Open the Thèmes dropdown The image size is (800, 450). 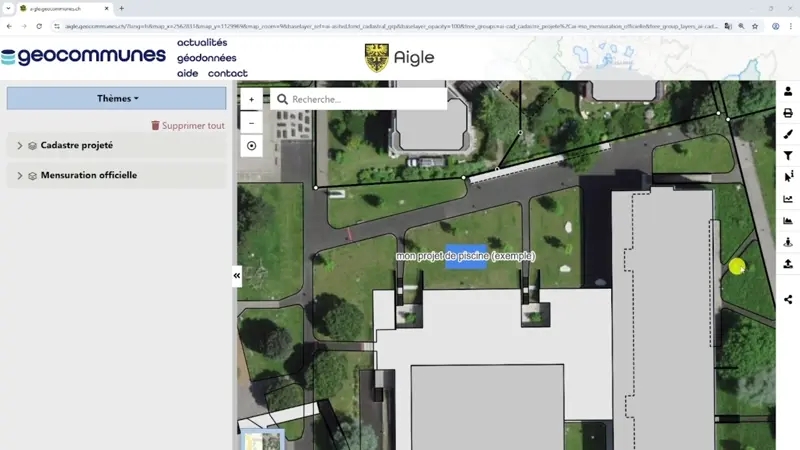[117, 98]
